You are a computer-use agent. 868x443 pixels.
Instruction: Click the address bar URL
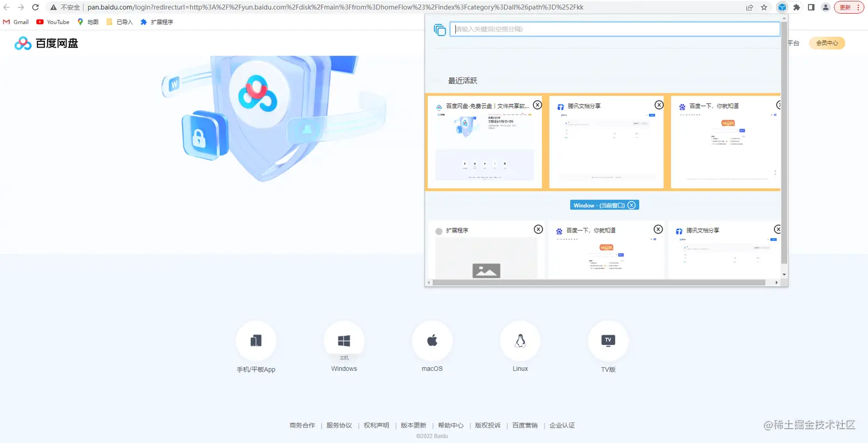pyautogui.click(x=335, y=7)
